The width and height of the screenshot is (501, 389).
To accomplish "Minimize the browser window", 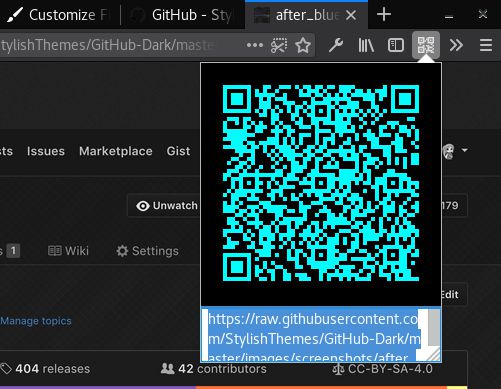I will tap(449, 16).
